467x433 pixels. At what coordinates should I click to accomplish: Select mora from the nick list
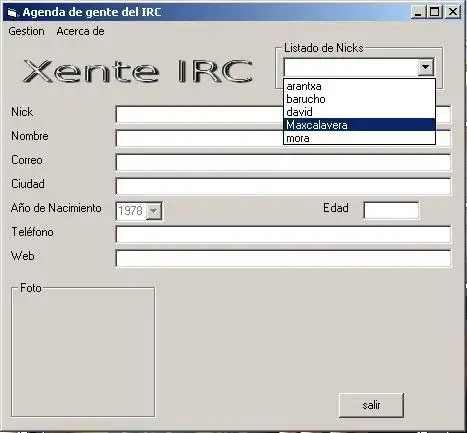(x=359, y=138)
